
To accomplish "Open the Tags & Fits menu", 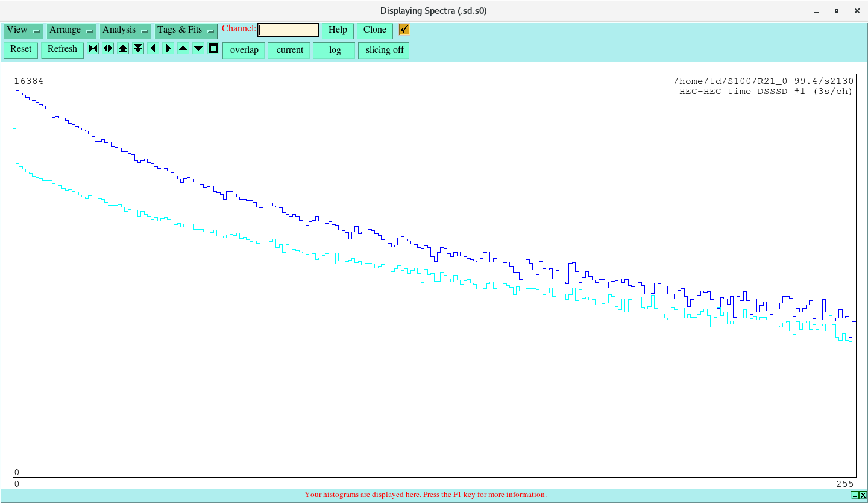I will 178,30.
